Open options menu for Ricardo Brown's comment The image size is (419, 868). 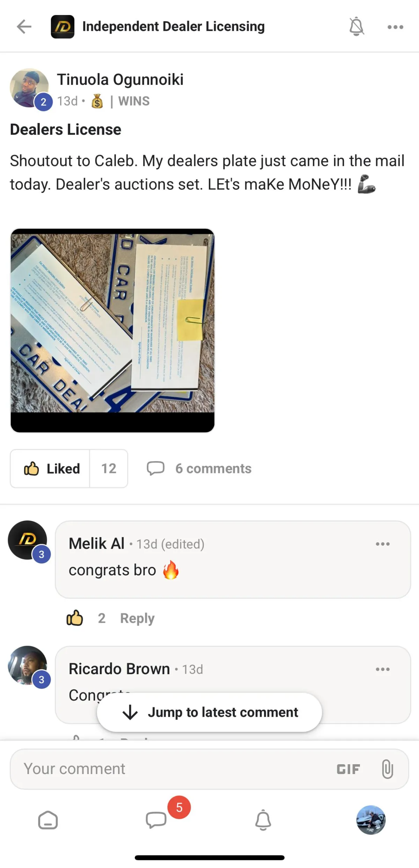[383, 669]
